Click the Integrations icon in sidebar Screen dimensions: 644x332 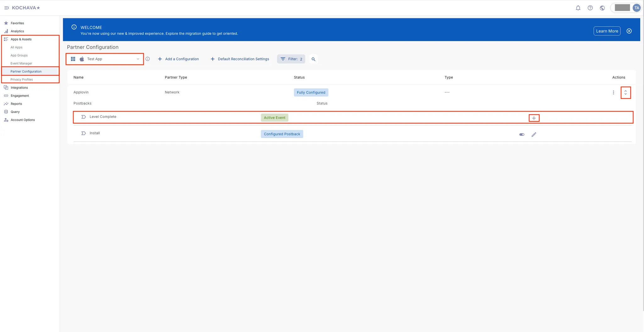(6, 87)
